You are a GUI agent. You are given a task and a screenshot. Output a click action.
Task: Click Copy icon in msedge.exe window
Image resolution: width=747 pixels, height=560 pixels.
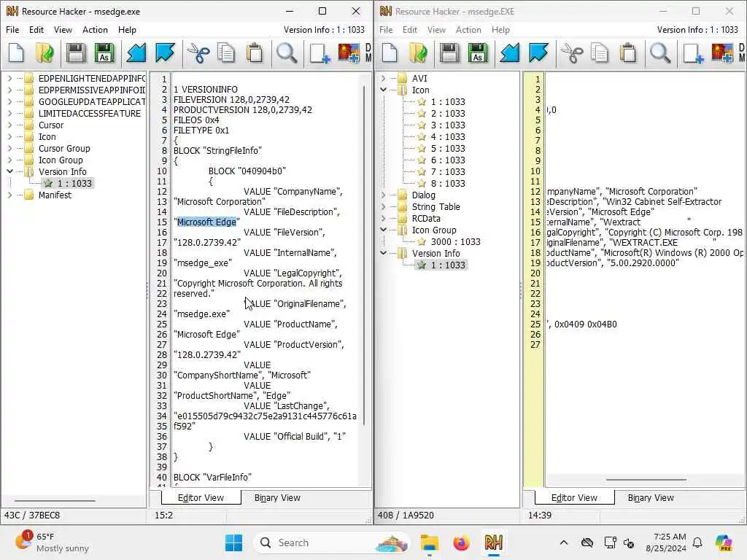(x=226, y=52)
